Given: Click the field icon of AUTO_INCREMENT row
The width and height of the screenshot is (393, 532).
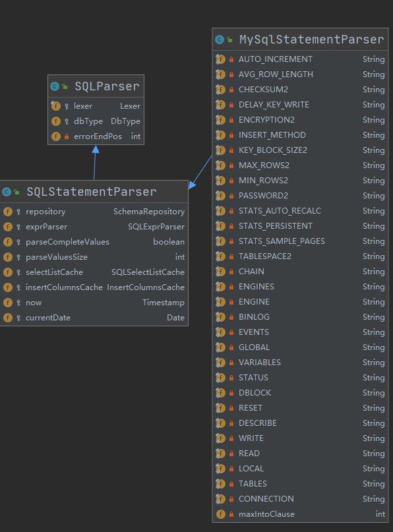Looking at the screenshot, I should click(221, 59).
